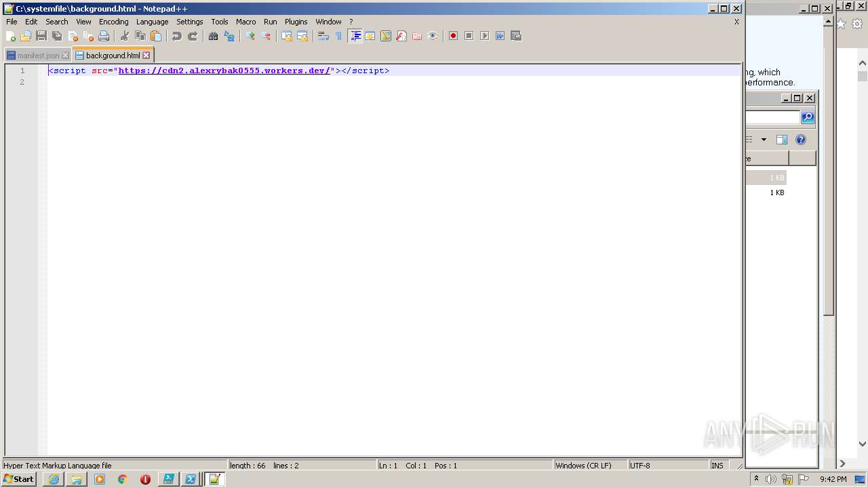Open the Tools menu
Viewport: 868px width, 488px height.
pos(220,22)
